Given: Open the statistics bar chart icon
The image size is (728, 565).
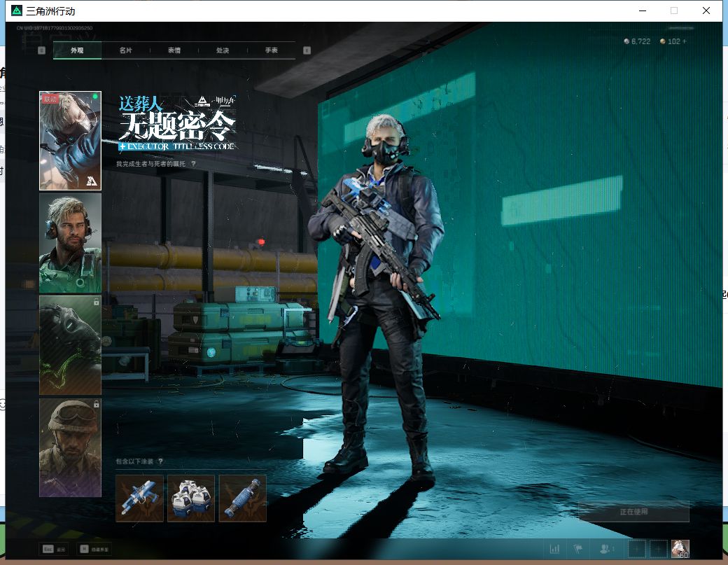Looking at the screenshot, I should (x=554, y=549).
